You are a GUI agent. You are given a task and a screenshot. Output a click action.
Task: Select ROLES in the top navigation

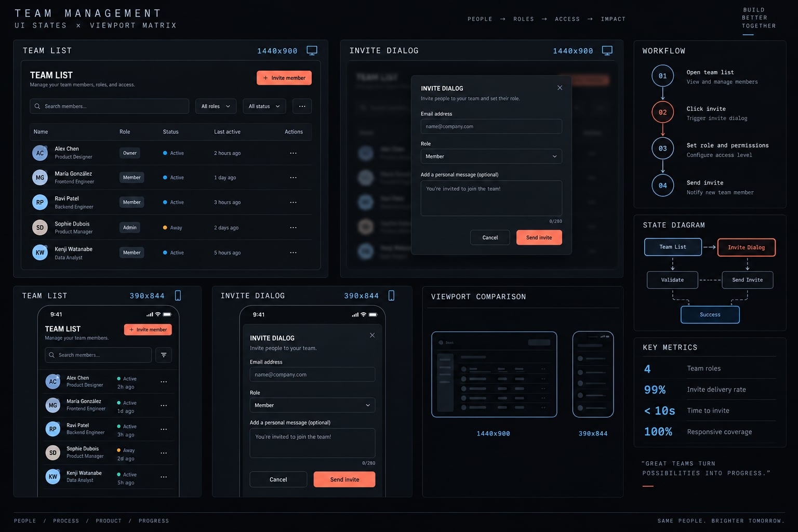tap(524, 19)
